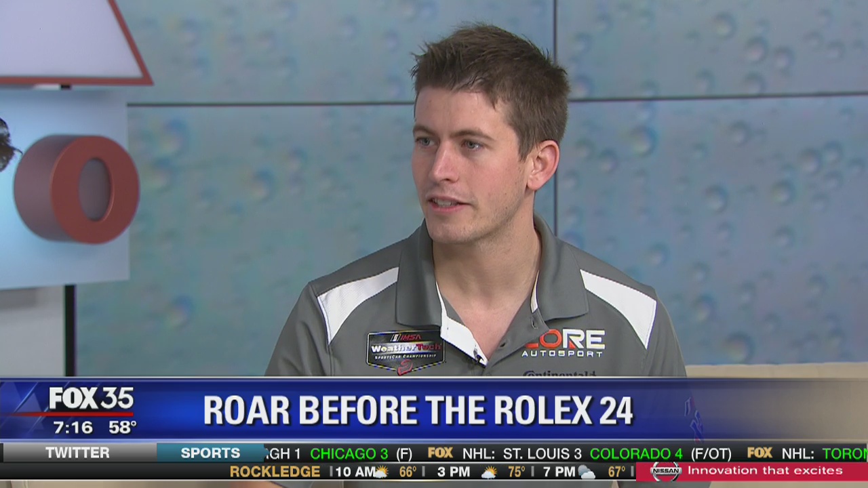Click the CORE autosport logo on the shirt
The width and height of the screenshot is (868, 488).
(x=564, y=343)
